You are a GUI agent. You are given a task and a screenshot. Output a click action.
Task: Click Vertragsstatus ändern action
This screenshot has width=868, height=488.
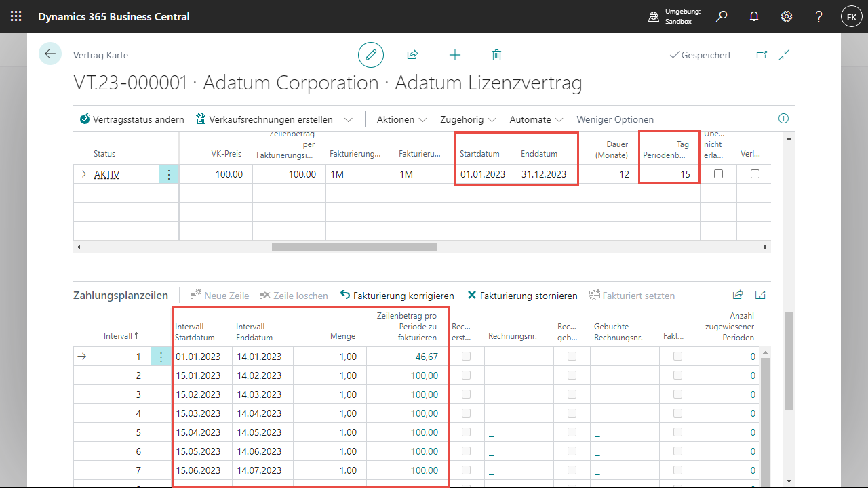(x=132, y=119)
